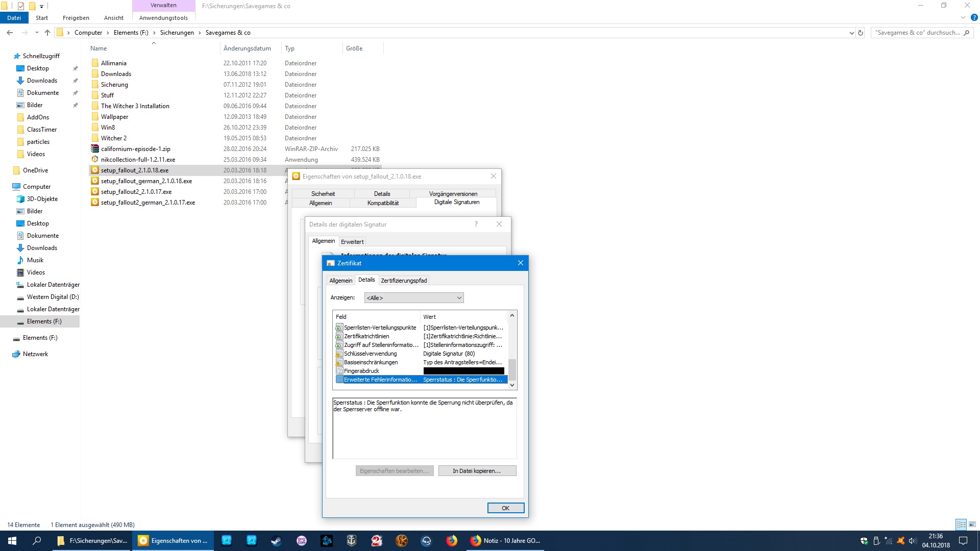This screenshot has width=980, height=551.
Task: Expand the ribbon with chevron arrow
Action: click(x=963, y=18)
